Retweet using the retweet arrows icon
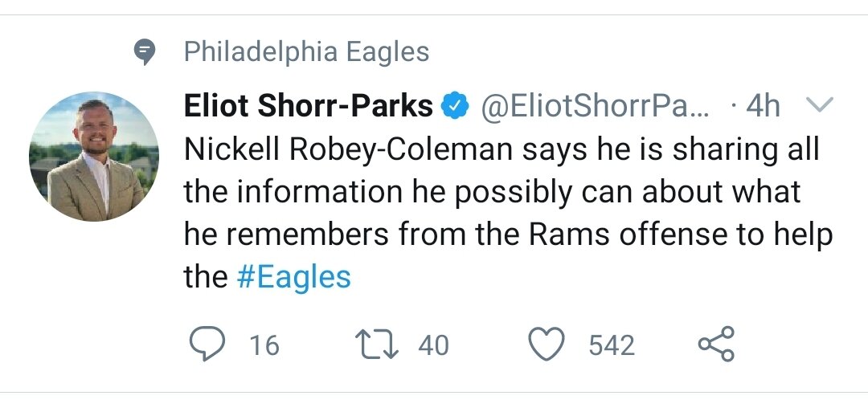 click(x=376, y=345)
